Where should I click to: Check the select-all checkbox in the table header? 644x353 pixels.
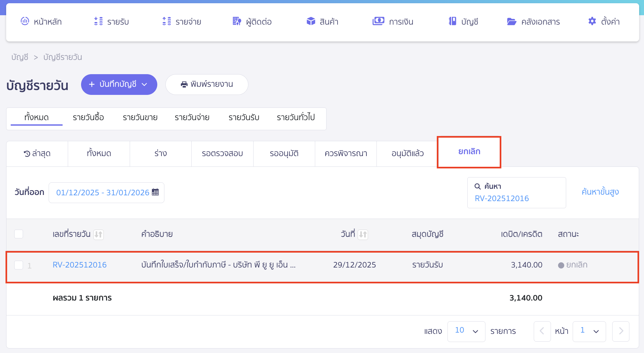pyautogui.click(x=18, y=234)
